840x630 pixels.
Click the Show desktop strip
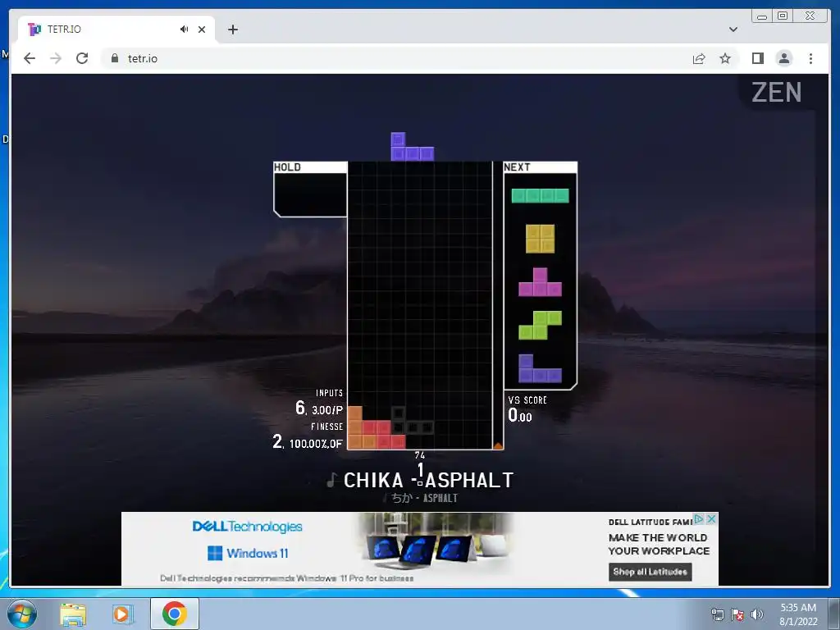tap(834, 614)
